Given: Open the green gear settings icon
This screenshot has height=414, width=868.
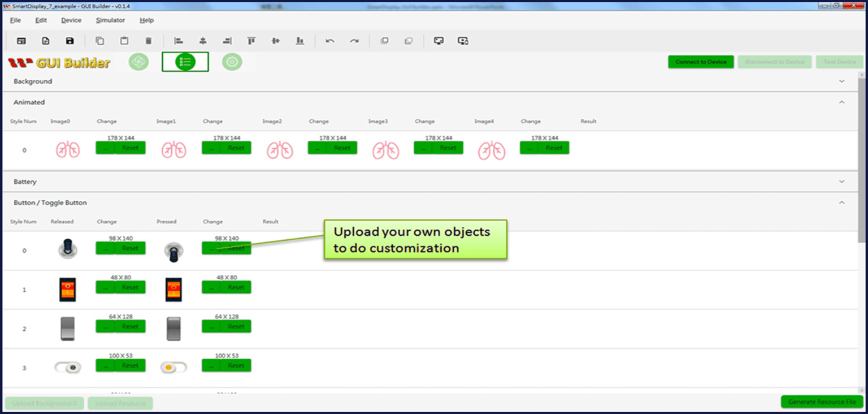Looking at the screenshot, I should click(x=232, y=62).
